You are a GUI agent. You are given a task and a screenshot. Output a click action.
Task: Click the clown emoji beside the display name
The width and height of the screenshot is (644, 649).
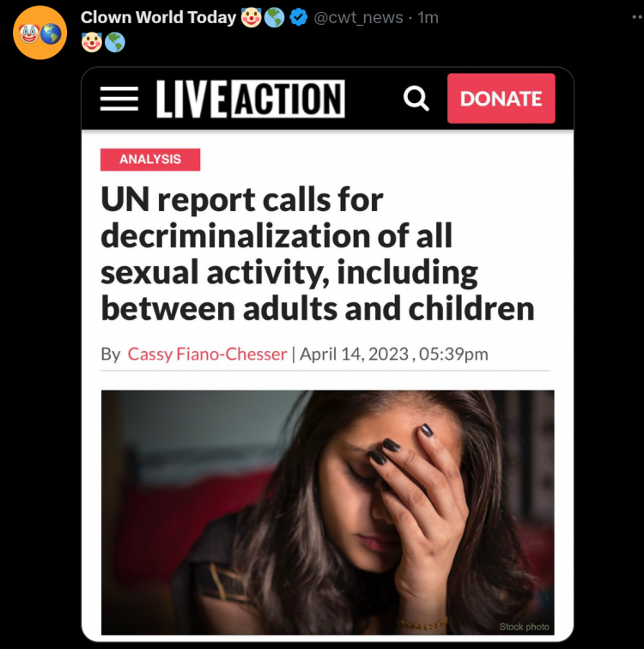[252, 17]
